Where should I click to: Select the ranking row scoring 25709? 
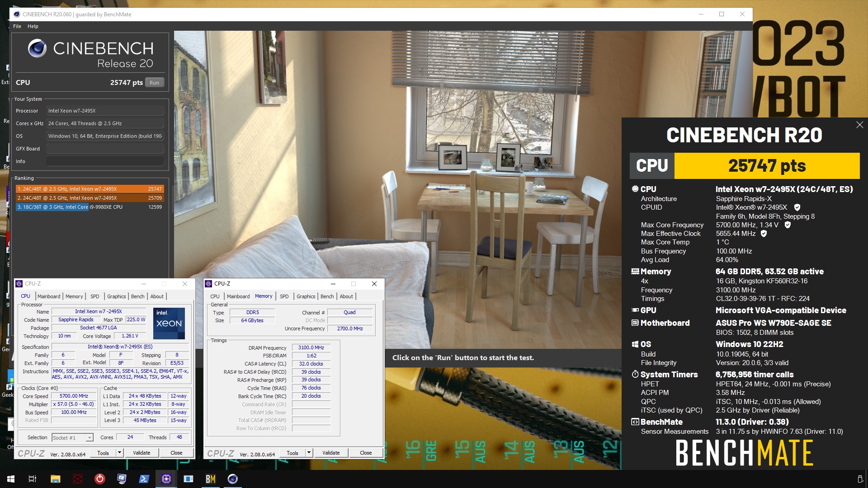click(90, 198)
